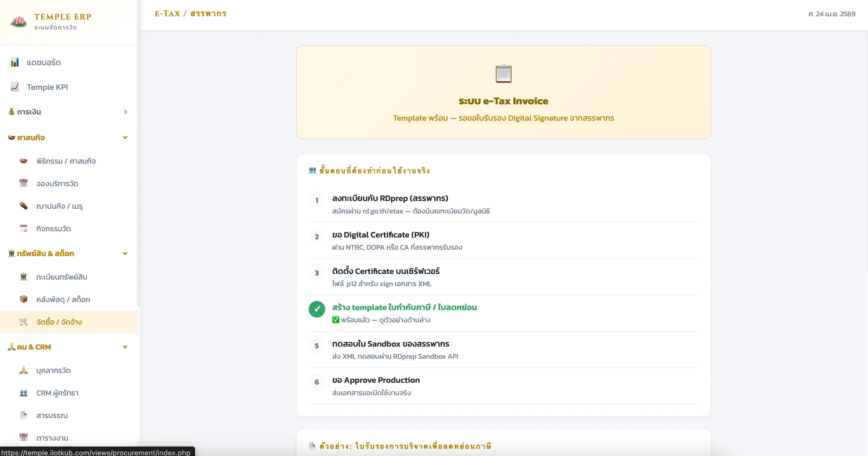Click ส่งเอกสารขอเปิดใช้งานจริง description
The height and width of the screenshot is (456, 868).
pos(371,393)
